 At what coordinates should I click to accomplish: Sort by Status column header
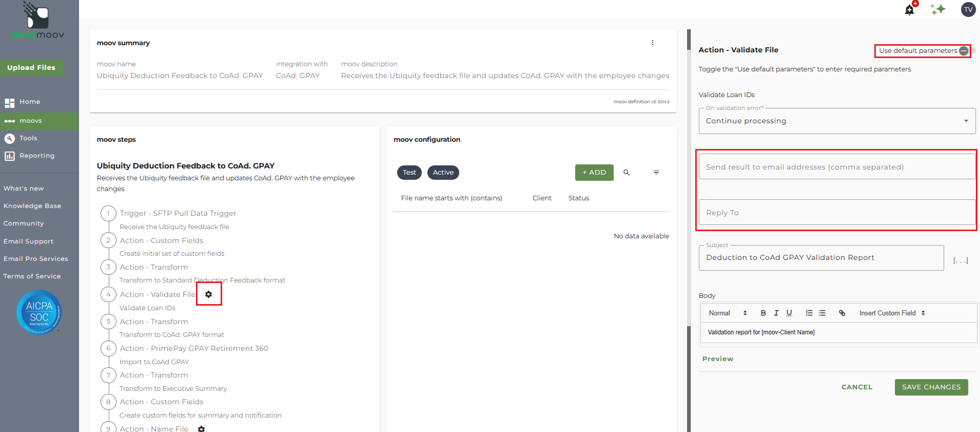(579, 198)
